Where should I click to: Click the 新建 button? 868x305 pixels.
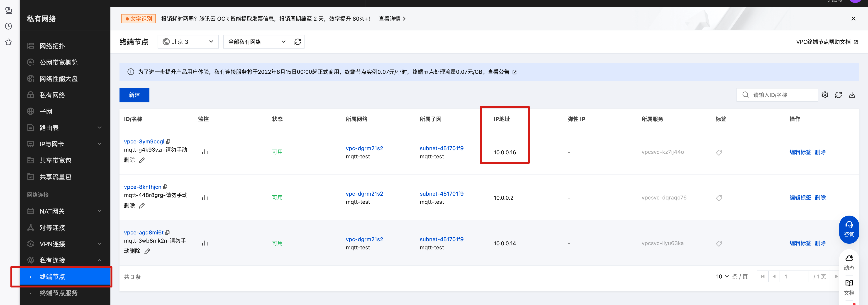coord(134,95)
